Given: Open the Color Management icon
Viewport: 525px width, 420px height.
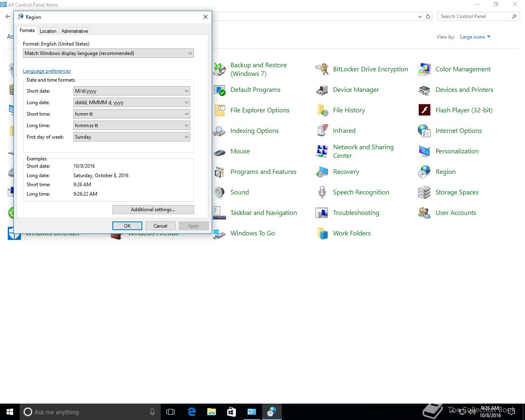Looking at the screenshot, I should pos(425,69).
